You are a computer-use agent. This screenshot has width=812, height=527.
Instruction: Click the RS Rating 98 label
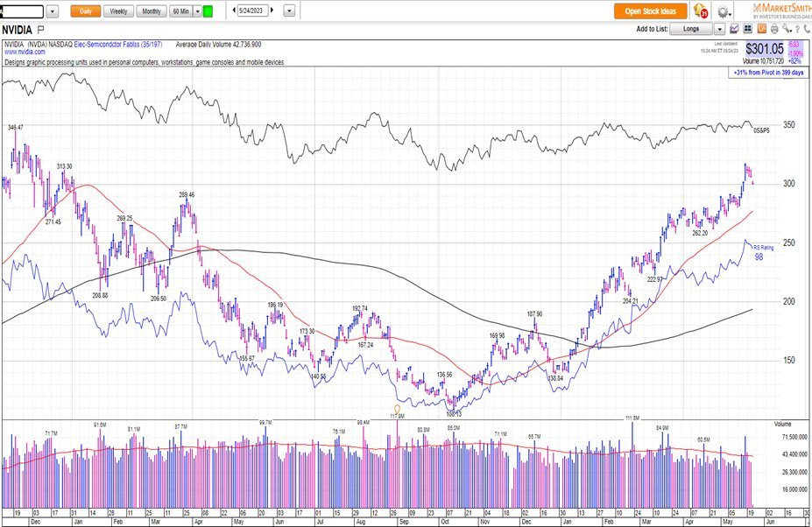(x=761, y=252)
